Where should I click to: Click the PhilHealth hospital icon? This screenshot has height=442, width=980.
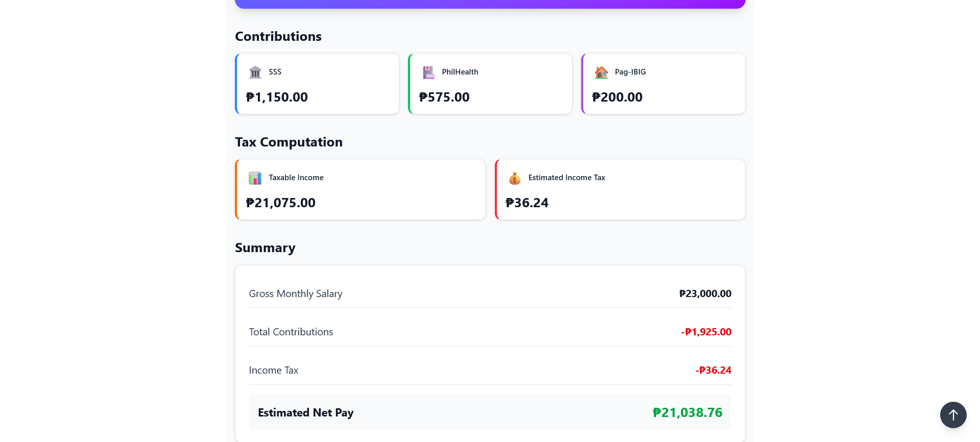(x=428, y=72)
